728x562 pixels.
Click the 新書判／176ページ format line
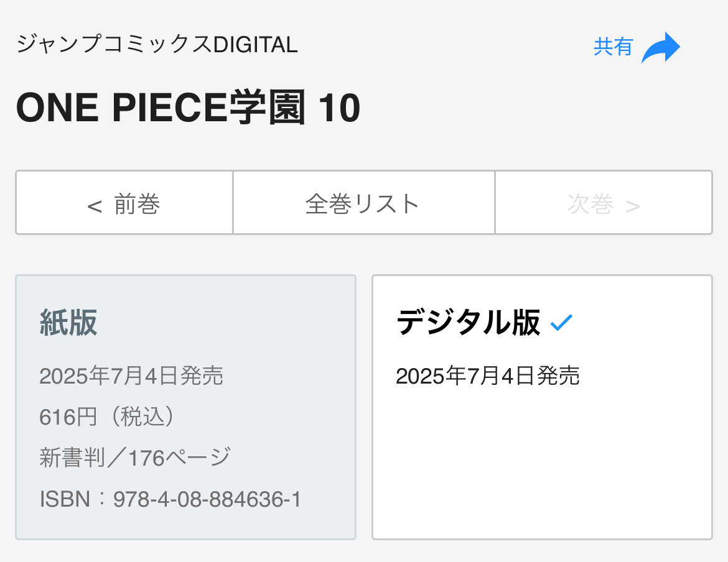(x=135, y=458)
